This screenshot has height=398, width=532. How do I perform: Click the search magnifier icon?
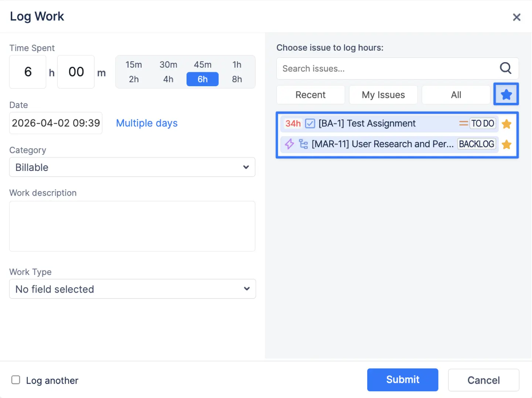coord(505,68)
